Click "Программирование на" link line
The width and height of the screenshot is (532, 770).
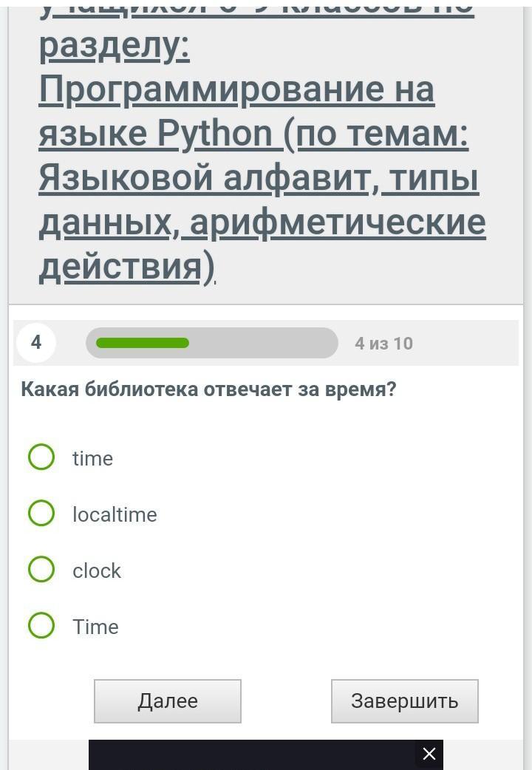[x=236, y=89]
